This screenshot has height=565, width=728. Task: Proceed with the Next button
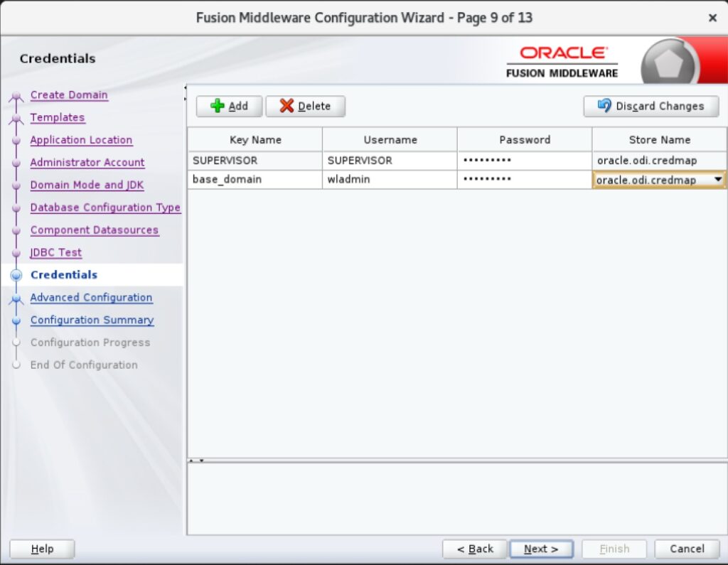[x=541, y=549]
